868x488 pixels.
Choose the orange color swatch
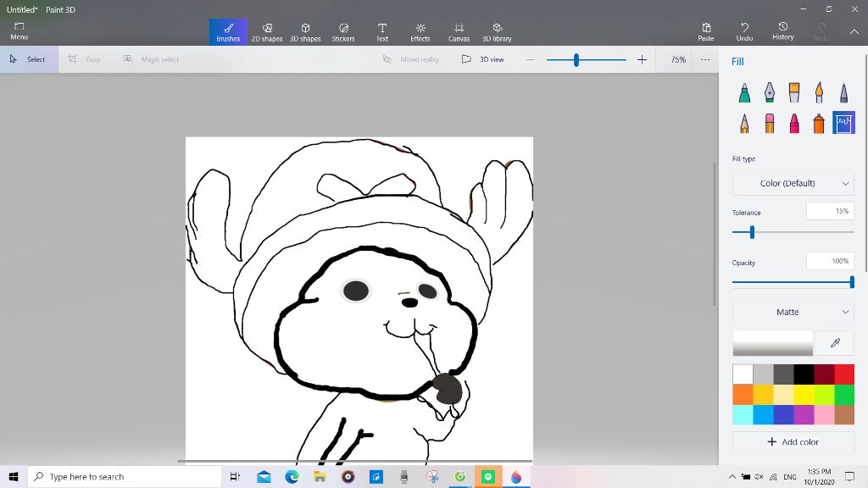743,395
